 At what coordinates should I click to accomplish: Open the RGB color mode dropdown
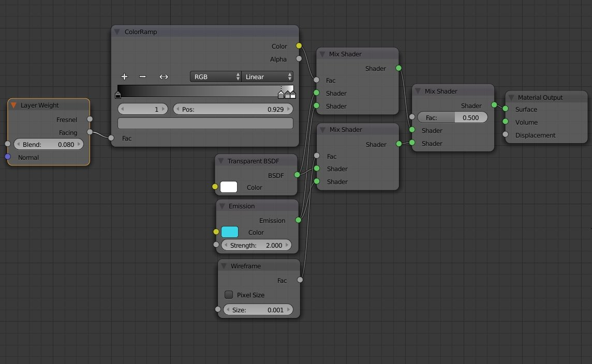tap(215, 77)
